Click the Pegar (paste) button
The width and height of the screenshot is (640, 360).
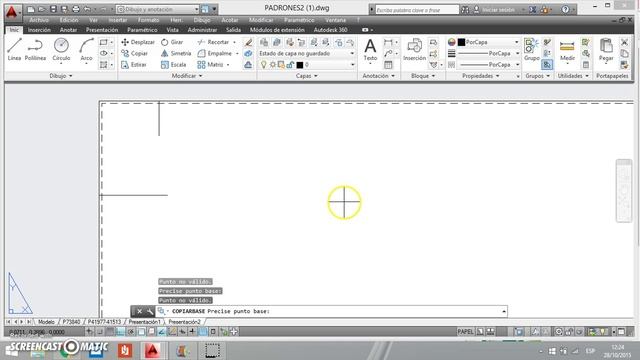tap(606, 49)
